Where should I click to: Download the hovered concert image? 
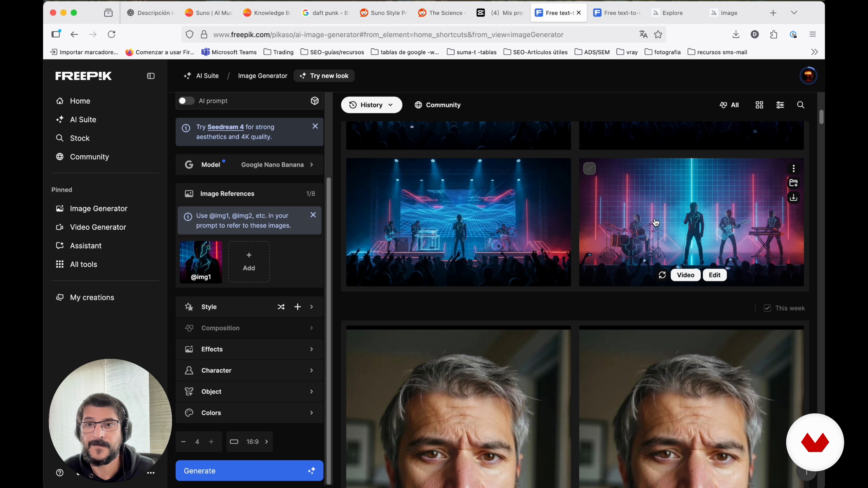(x=794, y=198)
